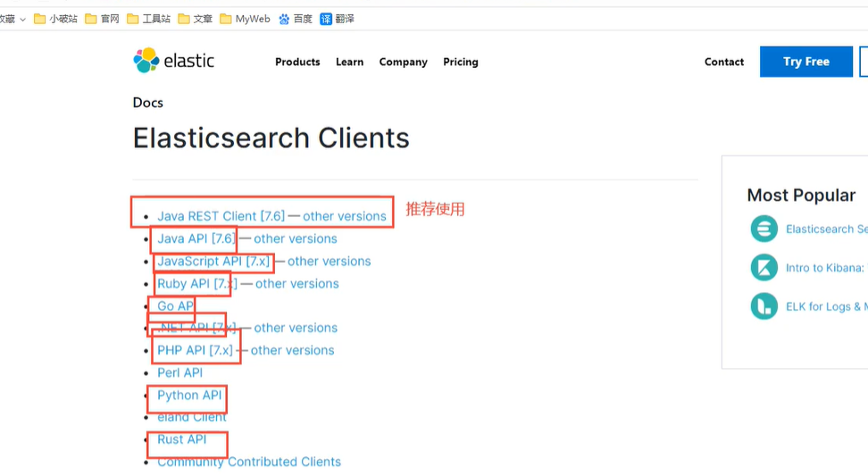The image size is (868, 476).
Task: Click the Try Free button
Action: coord(806,62)
